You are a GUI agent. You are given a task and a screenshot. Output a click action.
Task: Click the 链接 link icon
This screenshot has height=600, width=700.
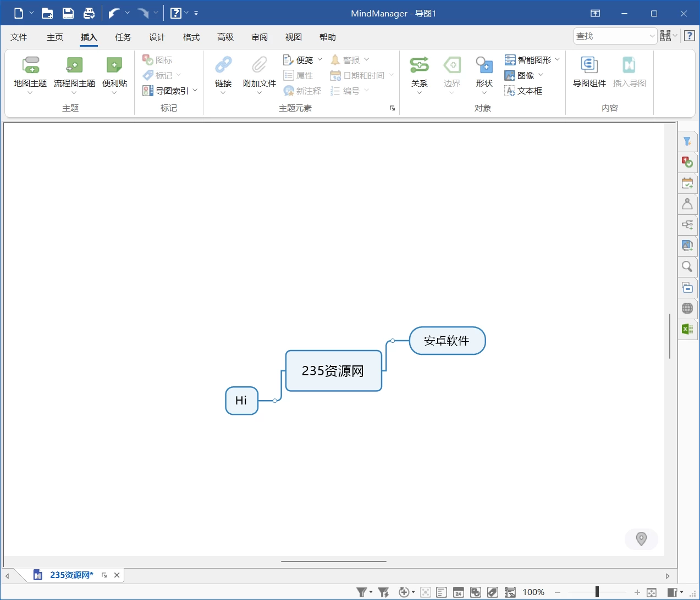(x=223, y=65)
